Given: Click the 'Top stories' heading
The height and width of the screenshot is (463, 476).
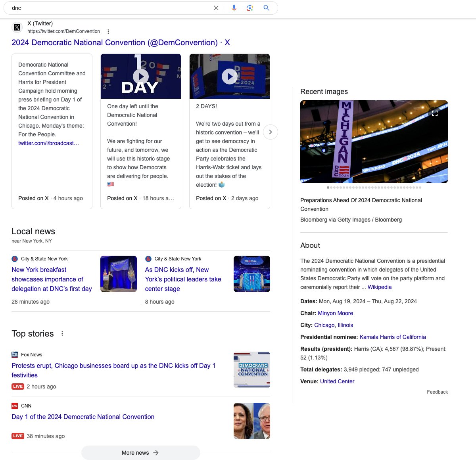Looking at the screenshot, I should pos(33,334).
